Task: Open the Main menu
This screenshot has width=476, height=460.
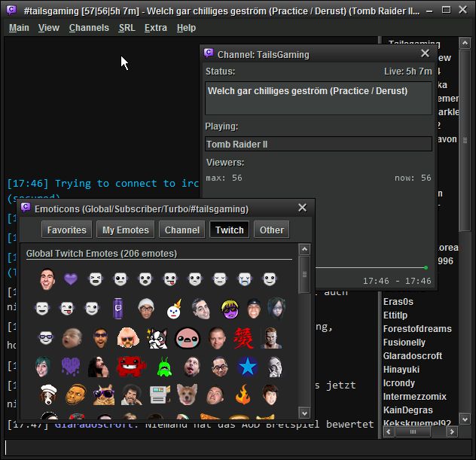Action: [x=19, y=28]
